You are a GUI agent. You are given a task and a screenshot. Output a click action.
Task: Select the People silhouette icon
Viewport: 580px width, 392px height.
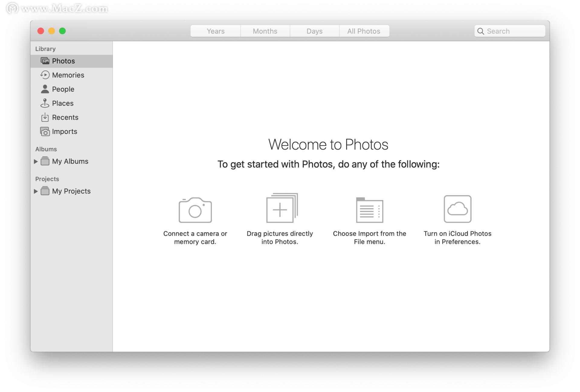(45, 89)
